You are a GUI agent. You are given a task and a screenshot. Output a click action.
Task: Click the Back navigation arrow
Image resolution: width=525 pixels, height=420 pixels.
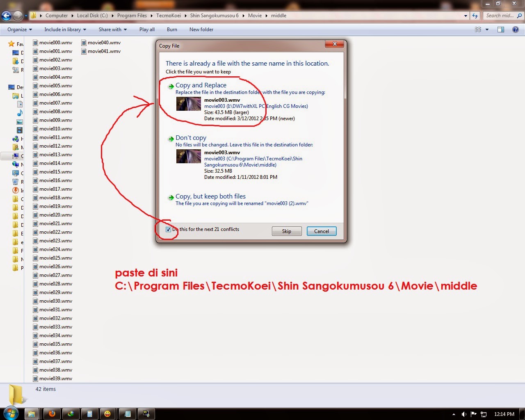[x=7, y=16]
